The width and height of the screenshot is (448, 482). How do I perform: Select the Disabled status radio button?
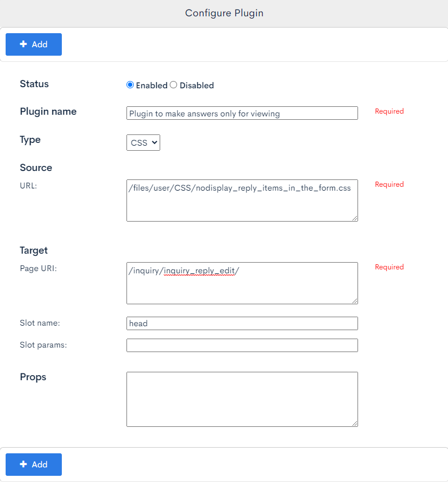173,85
